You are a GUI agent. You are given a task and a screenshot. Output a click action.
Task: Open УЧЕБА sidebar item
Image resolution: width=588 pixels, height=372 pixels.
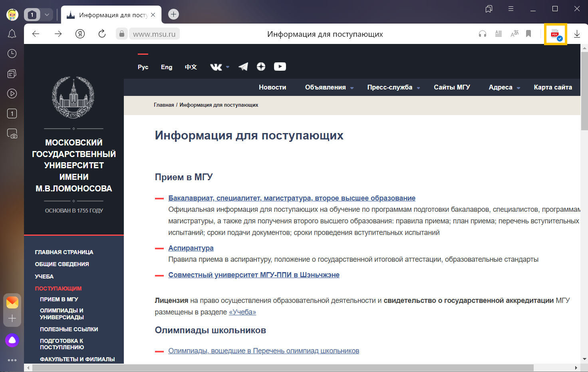44,277
